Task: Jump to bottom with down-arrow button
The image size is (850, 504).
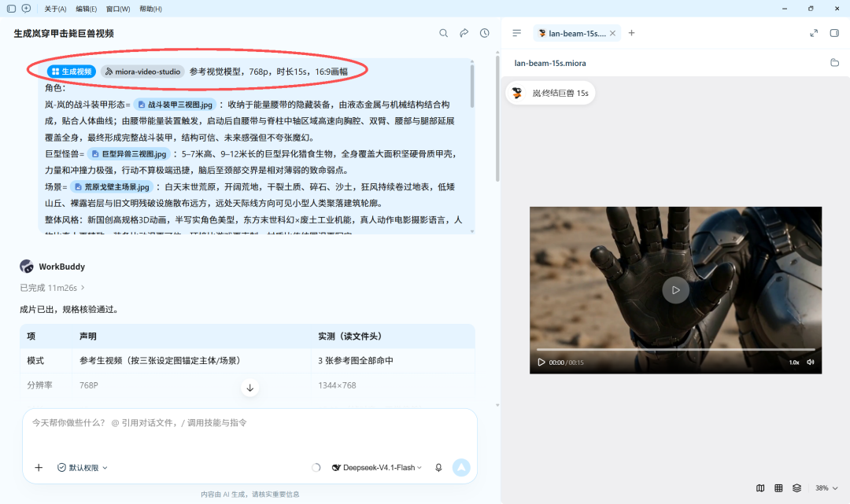Action: pos(250,388)
